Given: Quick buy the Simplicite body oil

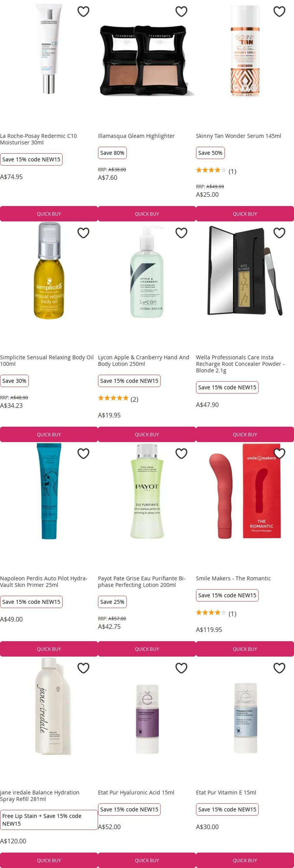Looking at the screenshot, I should tap(49, 434).
